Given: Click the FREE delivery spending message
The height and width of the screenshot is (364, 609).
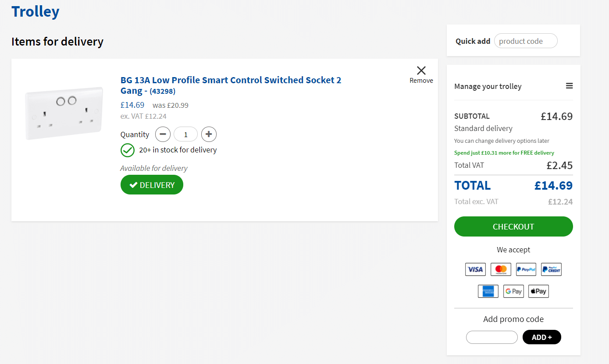Looking at the screenshot, I should [x=504, y=152].
